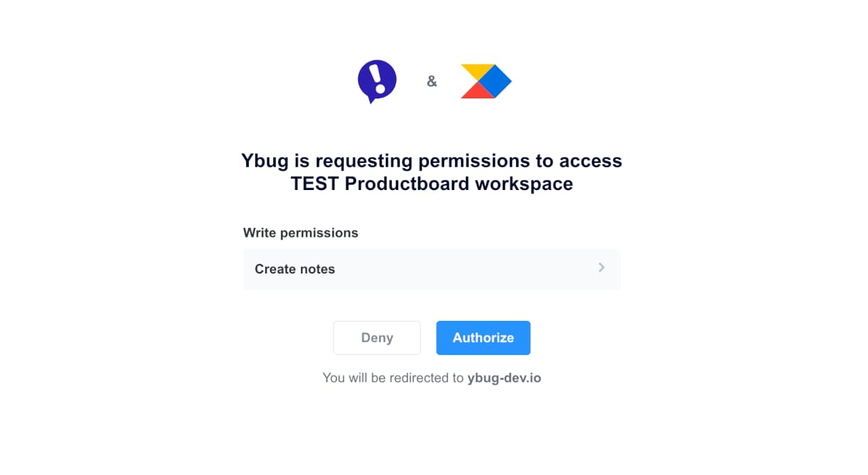The width and height of the screenshot is (868, 475).
Task: Click the Ybug speech-bubble logo
Action: pyautogui.click(x=377, y=80)
